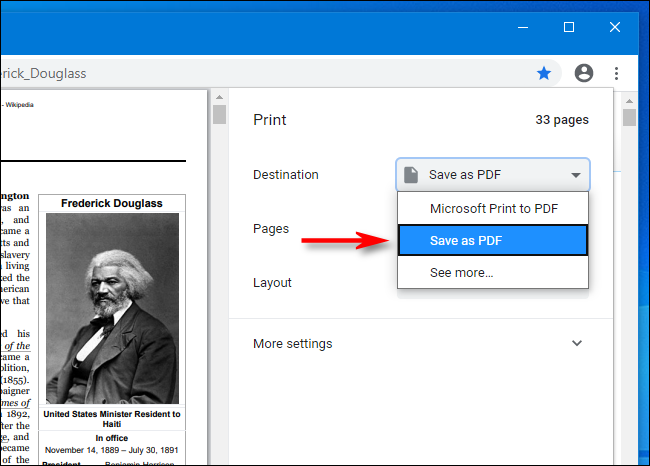The image size is (650, 466).
Task: Click the Print dialog title
Action: [269, 120]
